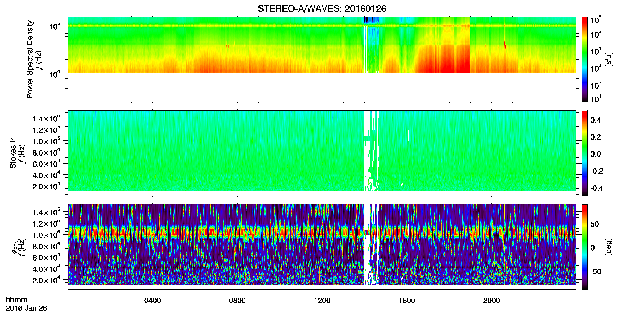644x332 pixels.
Task: Click the Stokes V axis label
Action: 13,153
